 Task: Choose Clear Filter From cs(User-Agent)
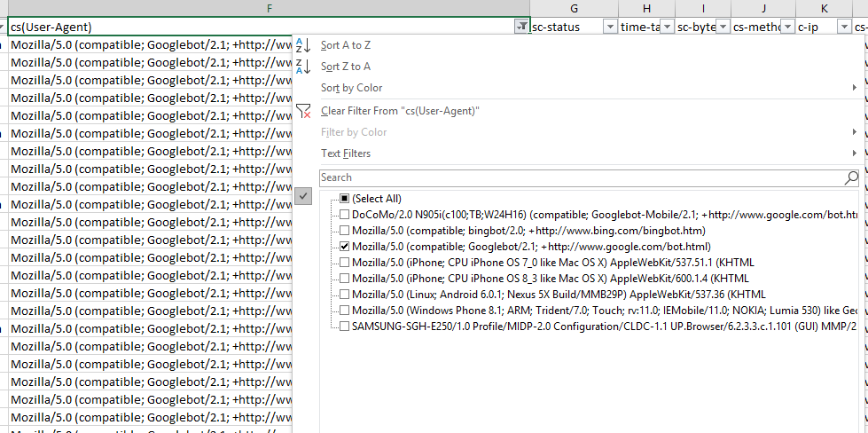(400, 111)
